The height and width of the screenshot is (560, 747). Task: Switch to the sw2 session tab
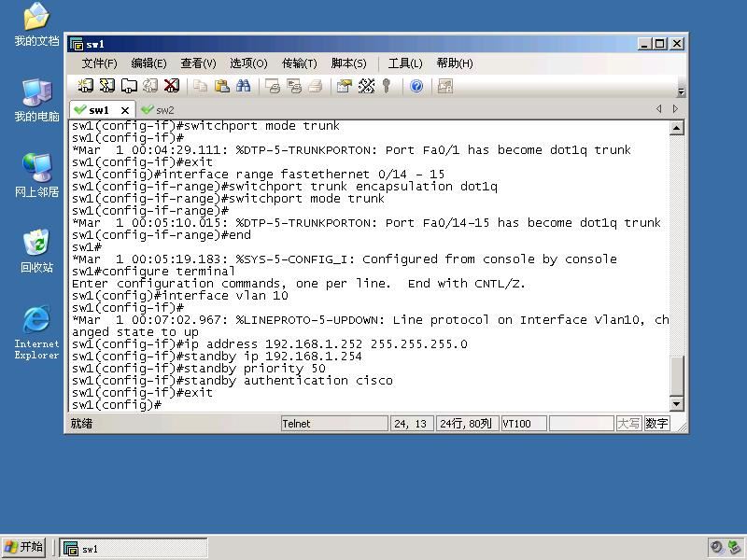(x=158, y=110)
